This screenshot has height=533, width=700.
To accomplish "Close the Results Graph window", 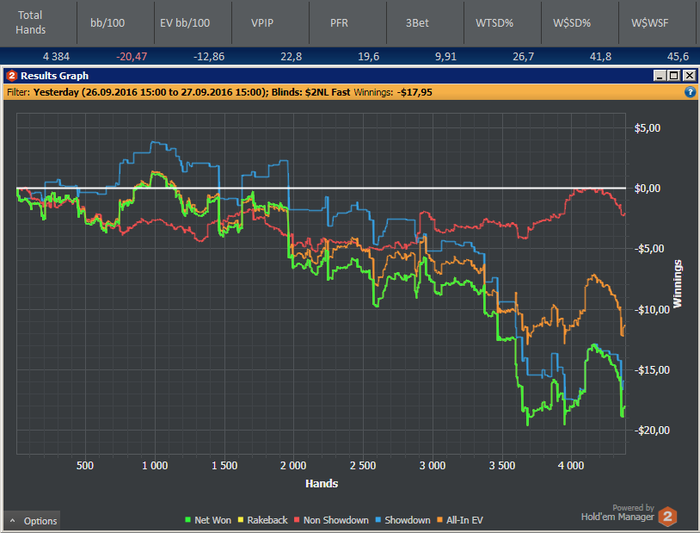I will tap(689, 75).
